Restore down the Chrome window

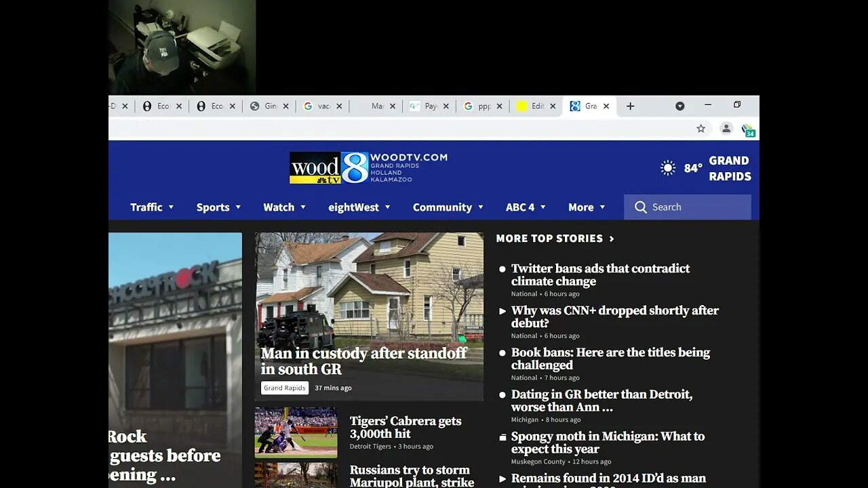point(737,105)
